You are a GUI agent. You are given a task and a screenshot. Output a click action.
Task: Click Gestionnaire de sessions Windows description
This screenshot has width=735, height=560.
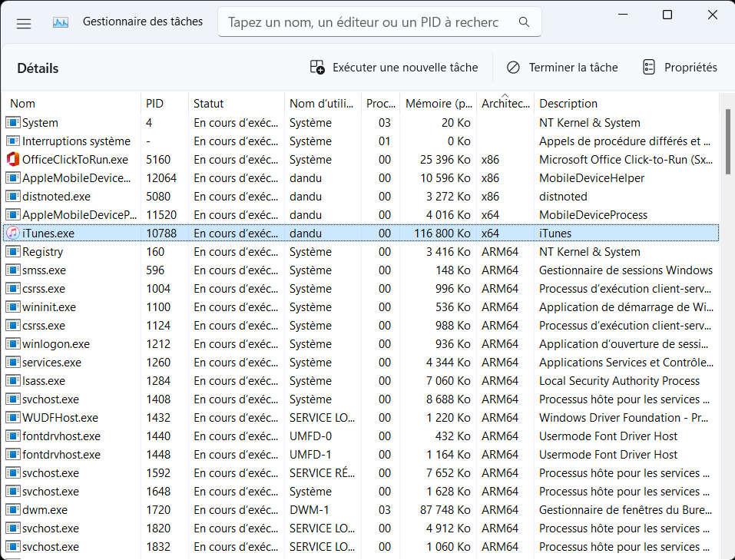pyautogui.click(x=626, y=270)
